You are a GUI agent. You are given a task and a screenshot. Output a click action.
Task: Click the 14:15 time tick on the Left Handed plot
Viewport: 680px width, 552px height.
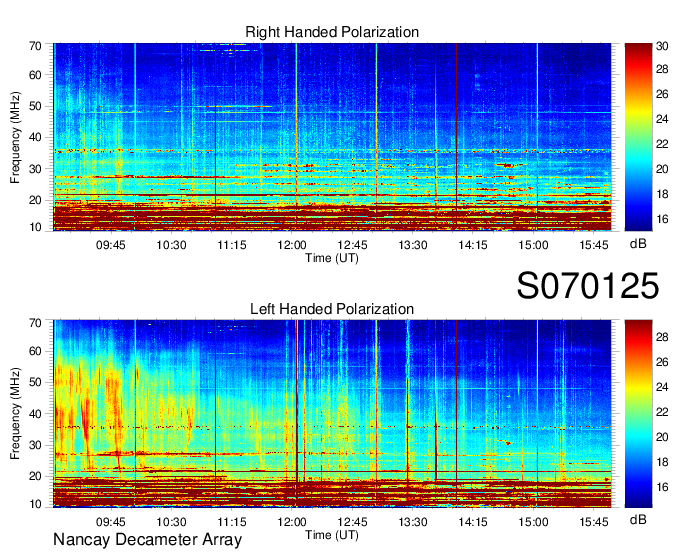point(473,522)
